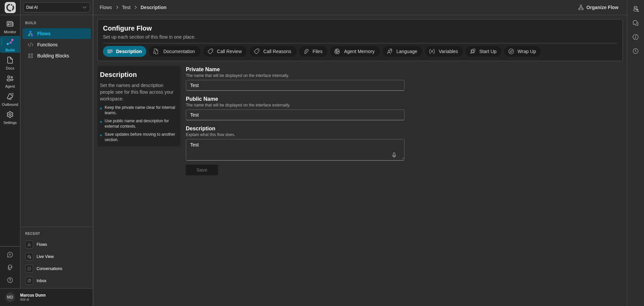This screenshot has width=644, height=306.
Task: Switch to the Description tab
Action: click(x=124, y=51)
